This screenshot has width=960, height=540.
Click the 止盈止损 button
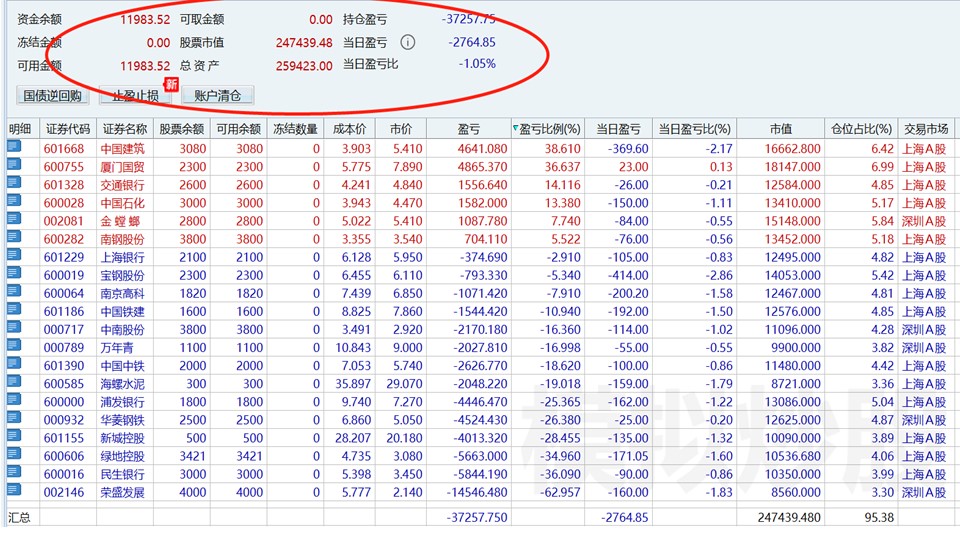(x=135, y=96)
